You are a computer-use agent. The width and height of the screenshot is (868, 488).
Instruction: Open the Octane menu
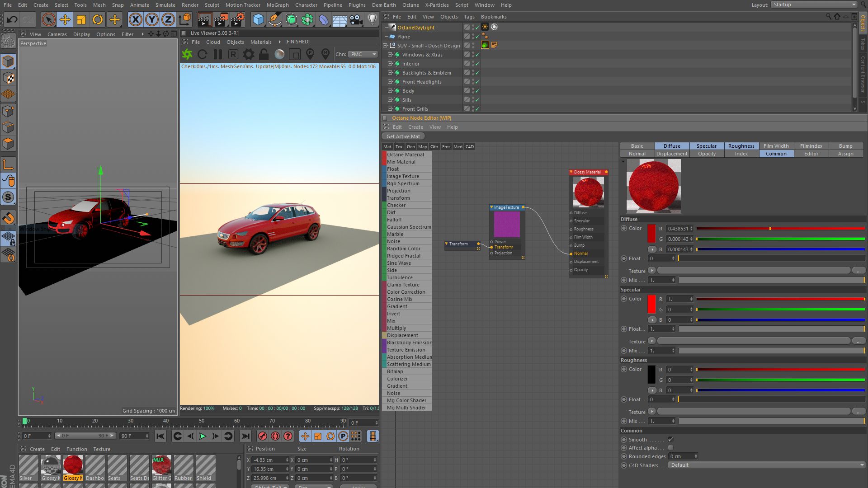410,5
